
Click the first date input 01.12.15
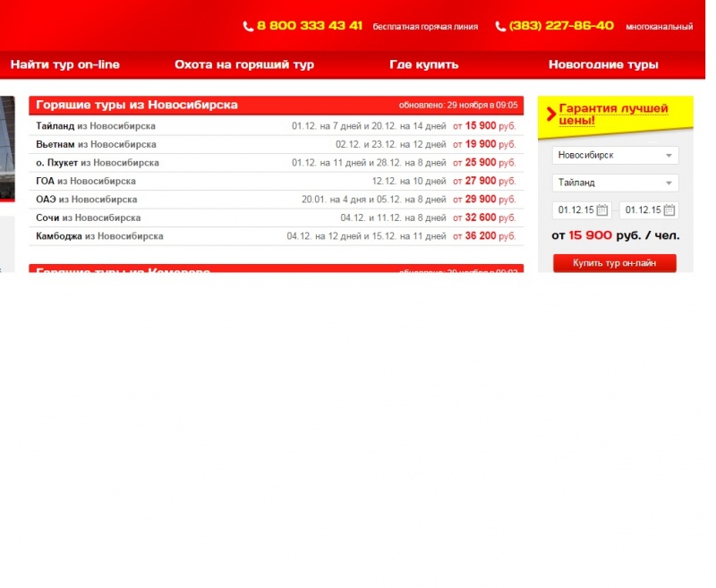[x=581, y=210]
